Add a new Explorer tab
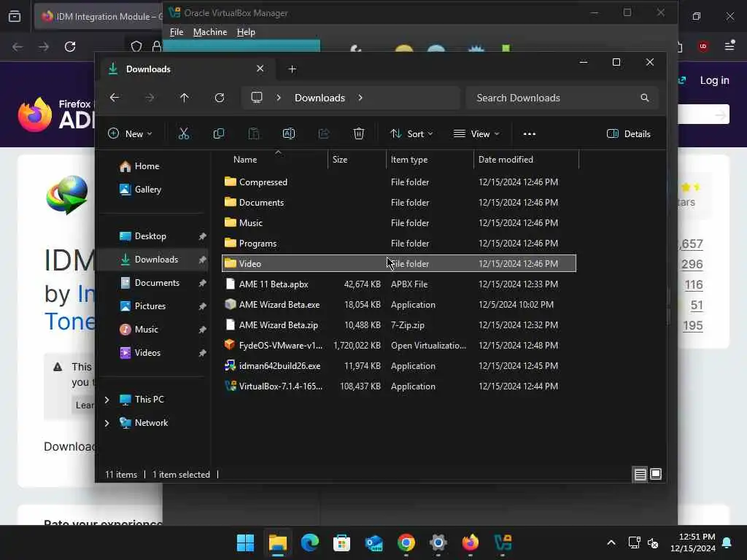The width and height of the screenshot is (747, 560). pyautogui.click(x=293, y=69)
